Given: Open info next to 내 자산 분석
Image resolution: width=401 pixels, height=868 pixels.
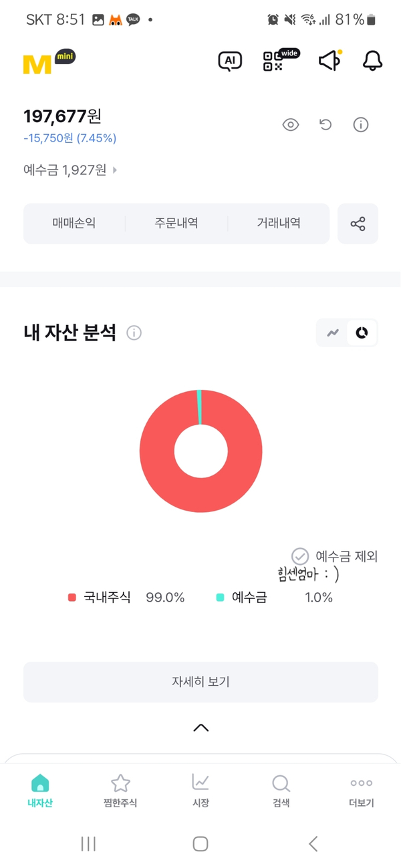Looking at the screenshot, I should [x=134, y=333].
